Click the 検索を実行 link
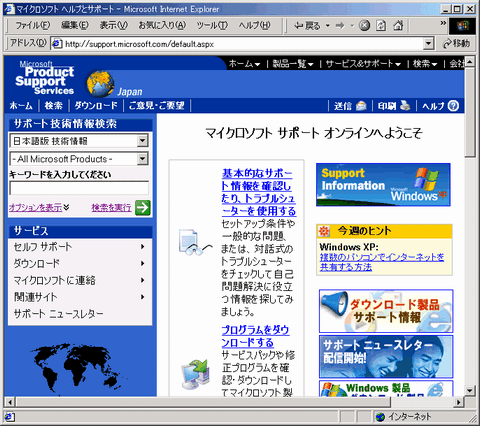Screen dimensions: 480x426 pyautogui.click(x=111, y=208)
